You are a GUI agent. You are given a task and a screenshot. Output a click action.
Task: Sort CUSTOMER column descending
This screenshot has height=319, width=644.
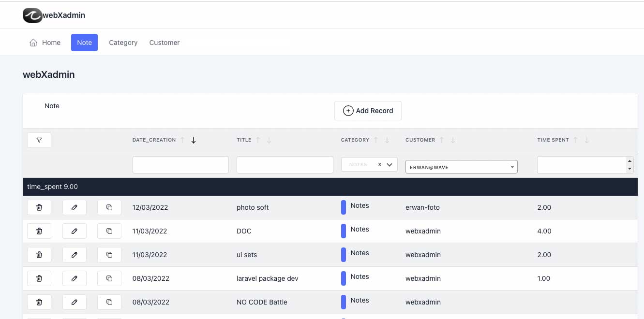point(453,140)
